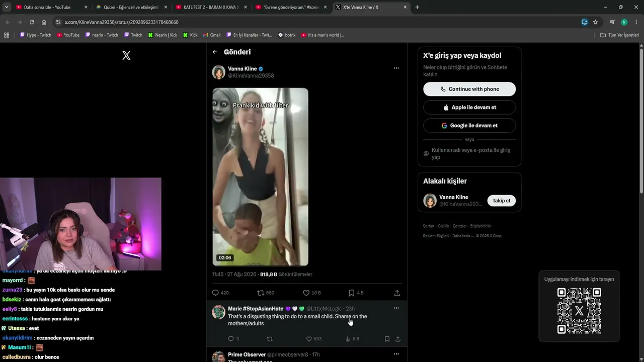Open the 'Gizlilik' footer link
Viewport: 644px width, 362px height.
click(x=443, y=226)
